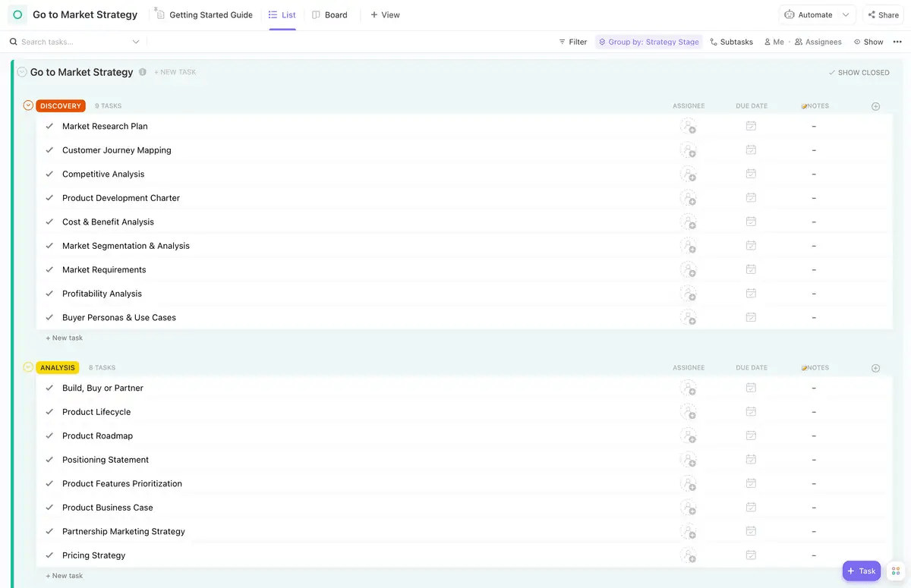911x588 pixels.
Task: Set due date for Positioning Statement
Action: tap(751, 459)
